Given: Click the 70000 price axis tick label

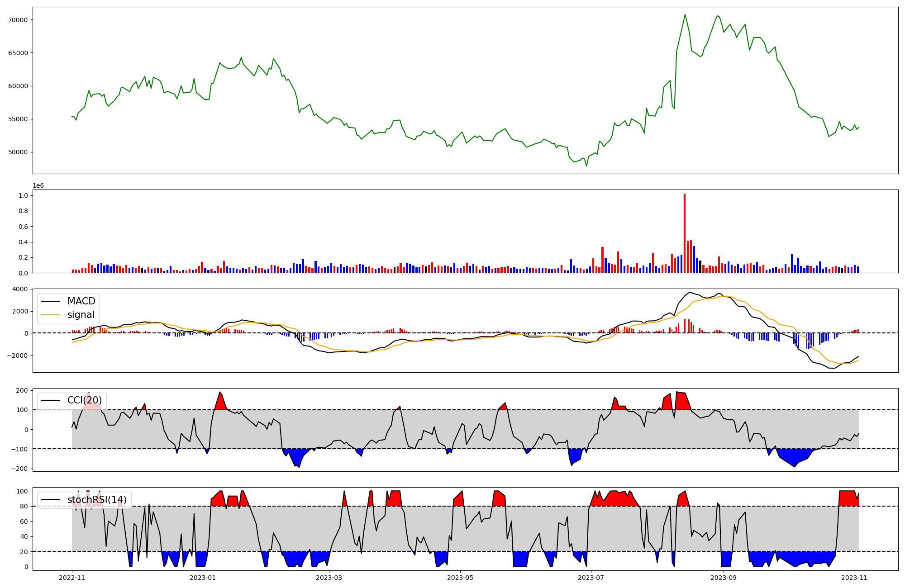Looking at the screenshot, I should tap(18, 20).
